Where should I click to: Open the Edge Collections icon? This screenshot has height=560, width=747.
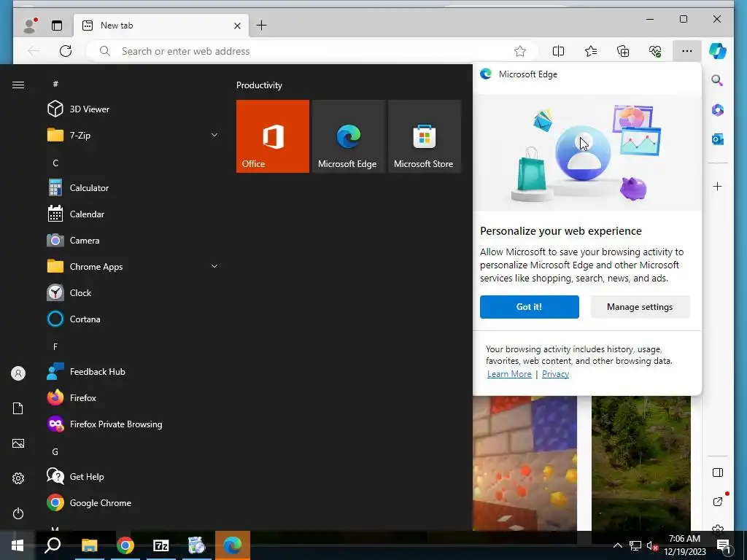623,51
